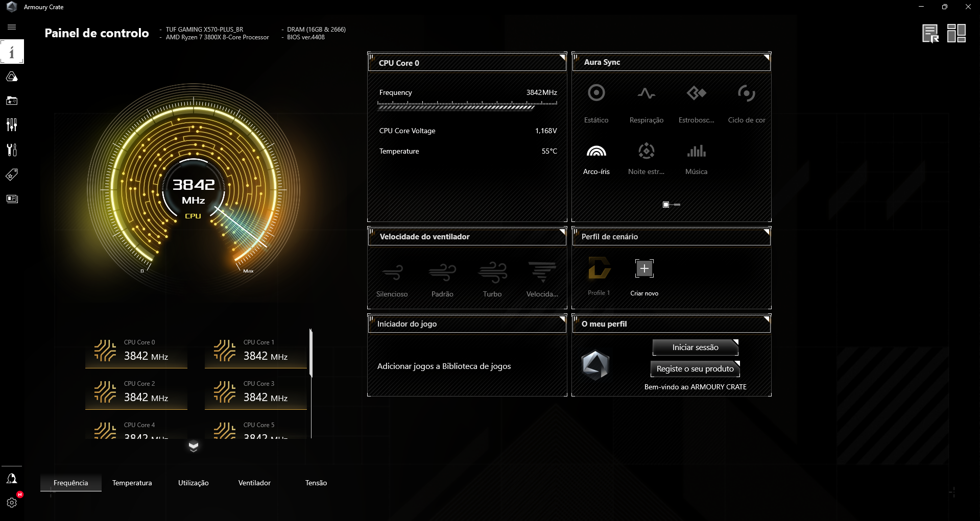Select the Estático lighting effect
980x521 pixels.
pos(596,104)
